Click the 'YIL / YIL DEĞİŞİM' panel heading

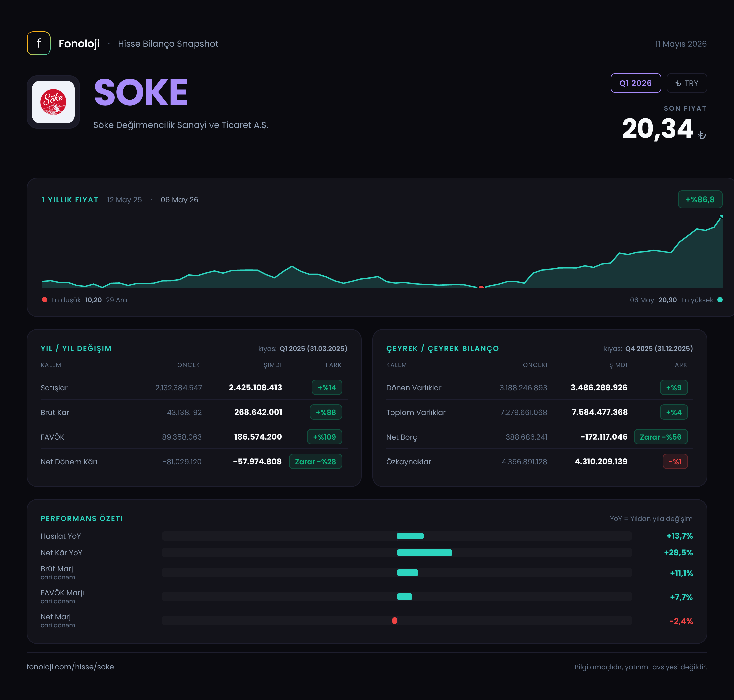point(76,348)
